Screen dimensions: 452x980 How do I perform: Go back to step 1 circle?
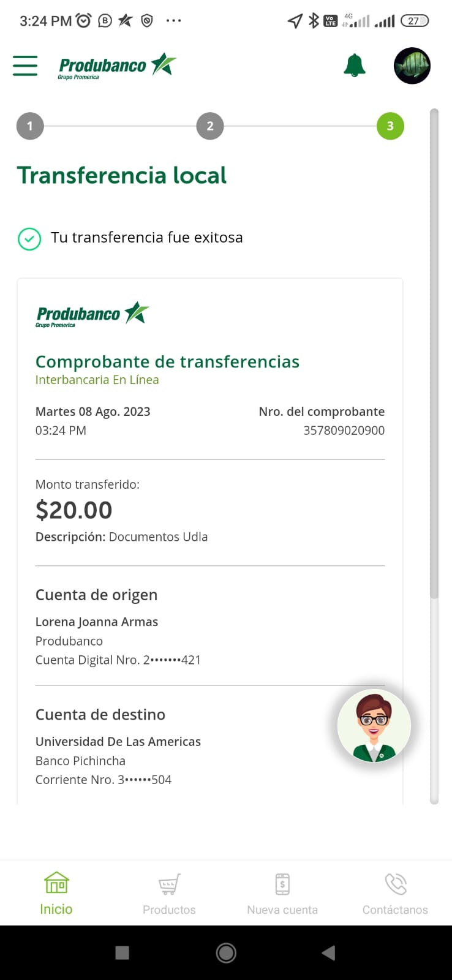(x=30, y=126)
